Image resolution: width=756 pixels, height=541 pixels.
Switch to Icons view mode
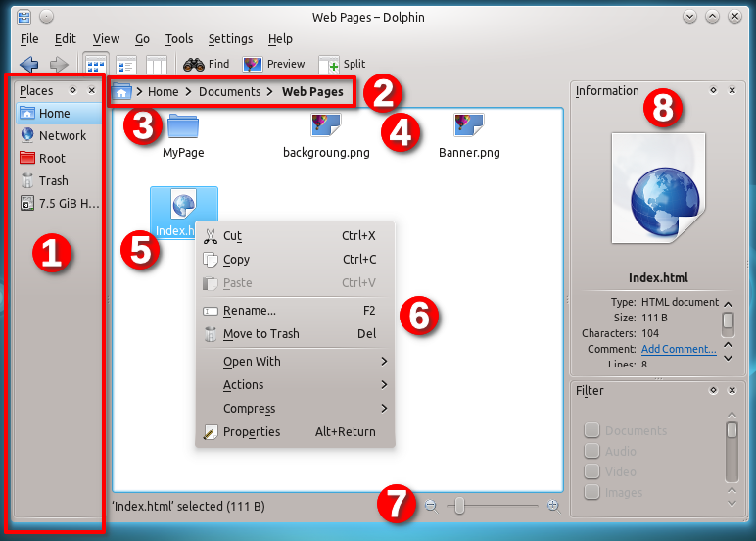coord(96,65)
